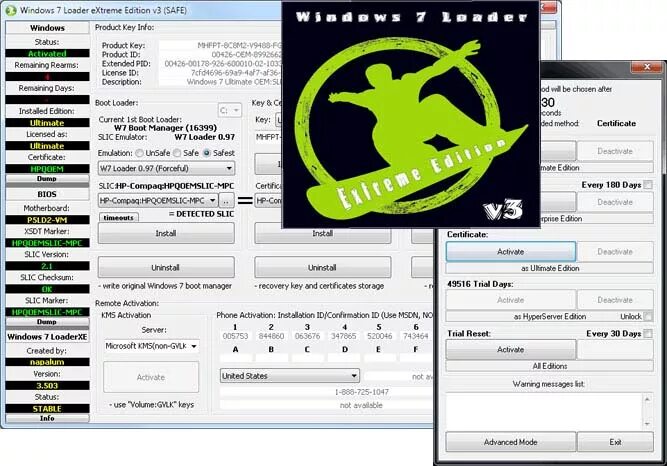Click the Dump button below HPQOEM certificate
667x466 pixels.
pos(47,179)
